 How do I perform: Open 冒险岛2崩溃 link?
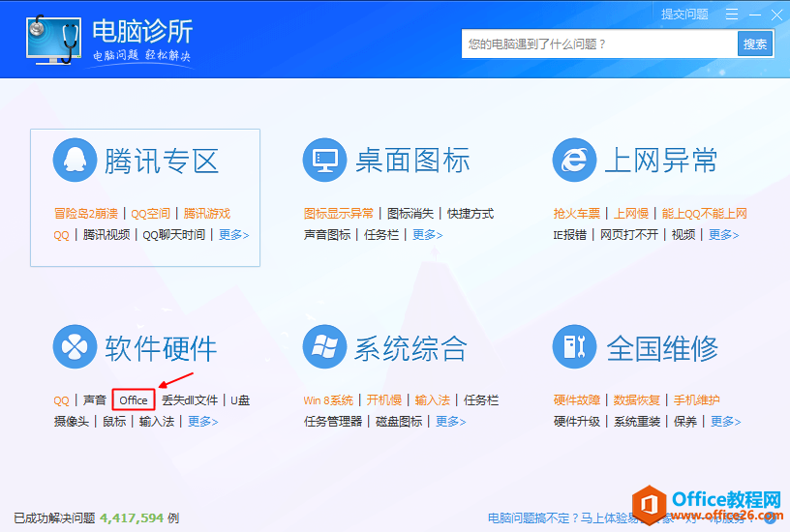tap(85, 214)
